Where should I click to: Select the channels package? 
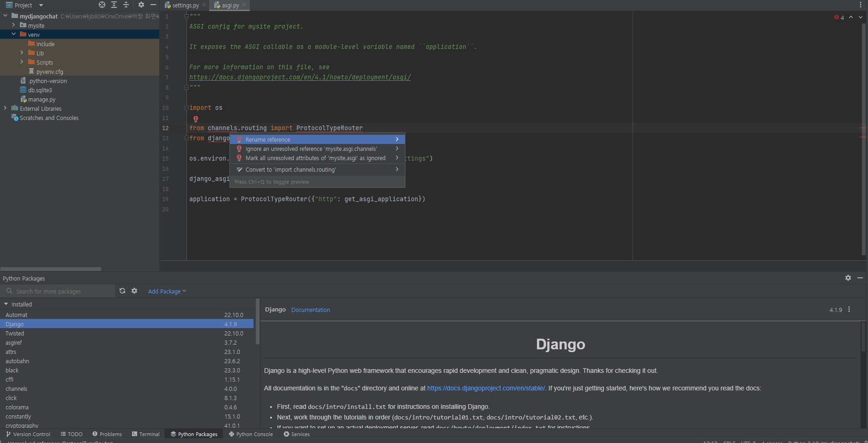(127, 389)
